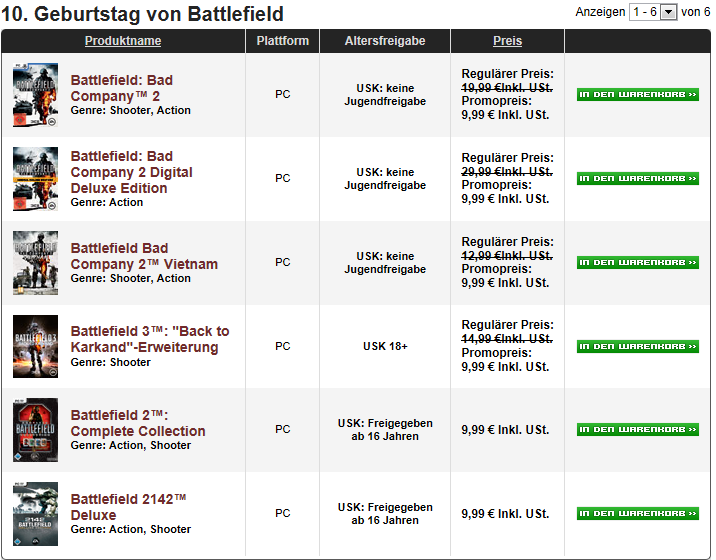The height and width of the screenshot is (560, 716).
Task: Open Battlefield 2142 Deluxe product link
Action: click(128, 507)
